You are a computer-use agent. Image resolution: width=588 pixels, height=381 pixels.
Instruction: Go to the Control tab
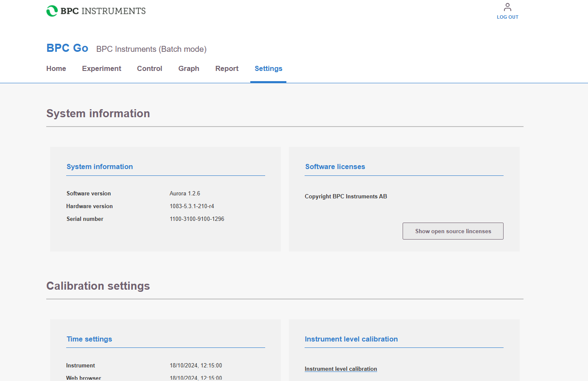(x=149, y=68)
